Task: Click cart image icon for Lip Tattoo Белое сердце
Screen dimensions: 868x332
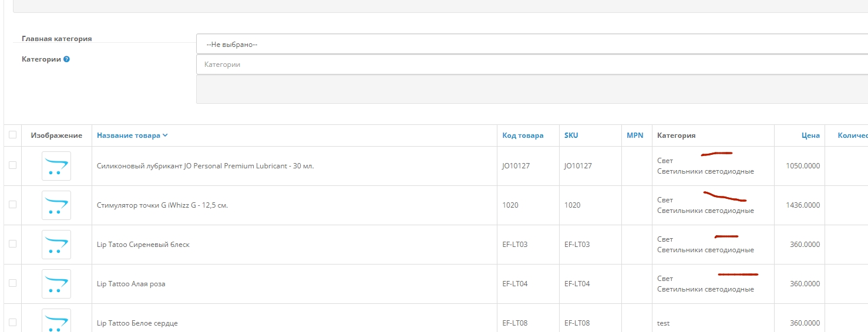Action: coord(56,321)
